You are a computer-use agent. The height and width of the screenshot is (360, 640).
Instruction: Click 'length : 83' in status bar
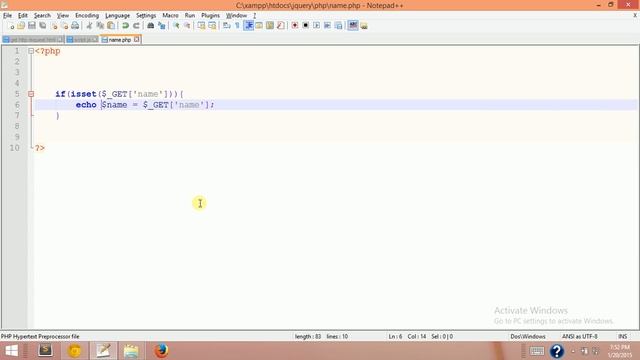tap(308, 336)
